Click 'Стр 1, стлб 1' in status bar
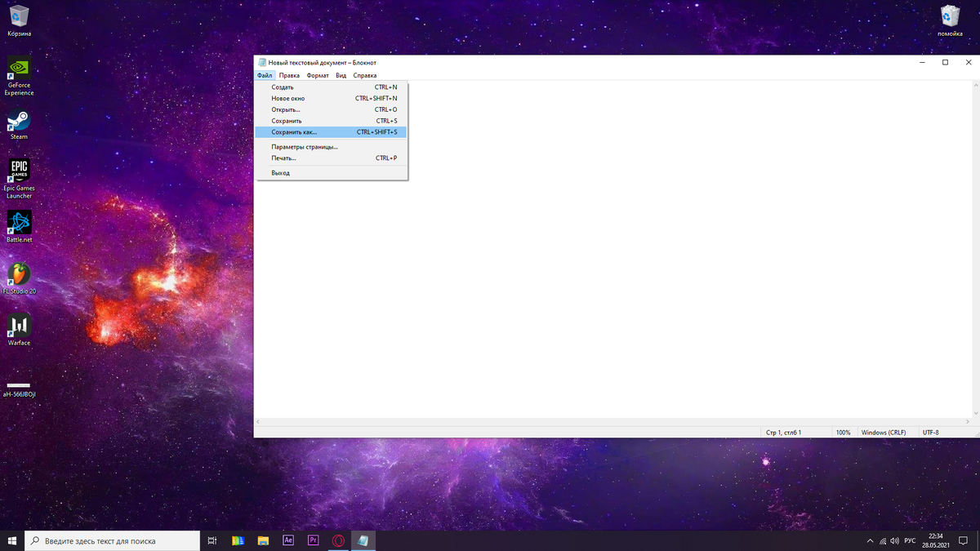The width and height of the screenshot is (980, 551). [784, 432]
